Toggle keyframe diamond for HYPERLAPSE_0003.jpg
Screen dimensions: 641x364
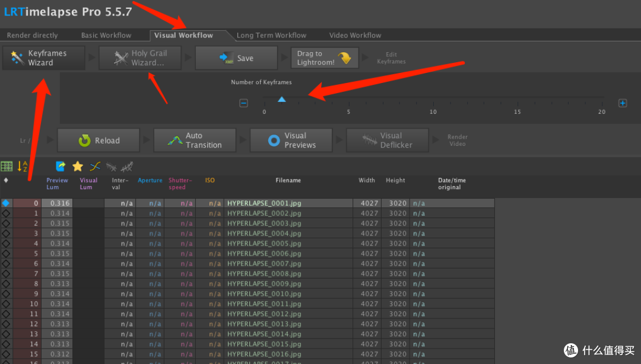[x=6, y=223]
